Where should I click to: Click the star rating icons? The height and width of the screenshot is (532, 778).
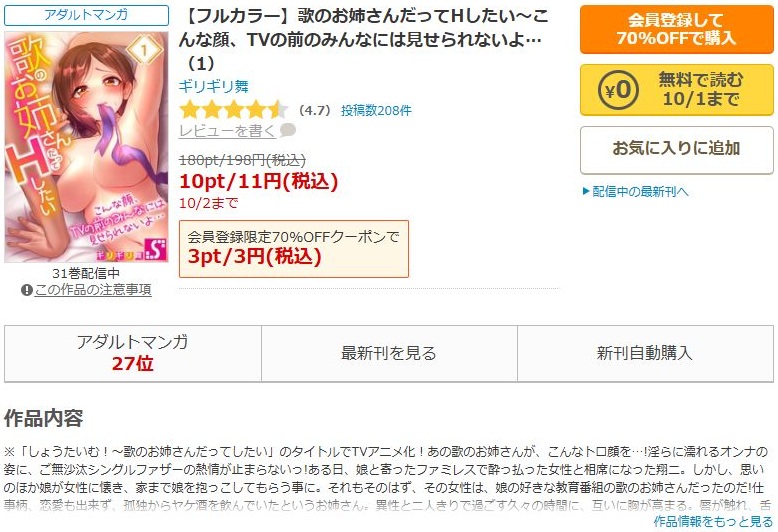[234, 110]
